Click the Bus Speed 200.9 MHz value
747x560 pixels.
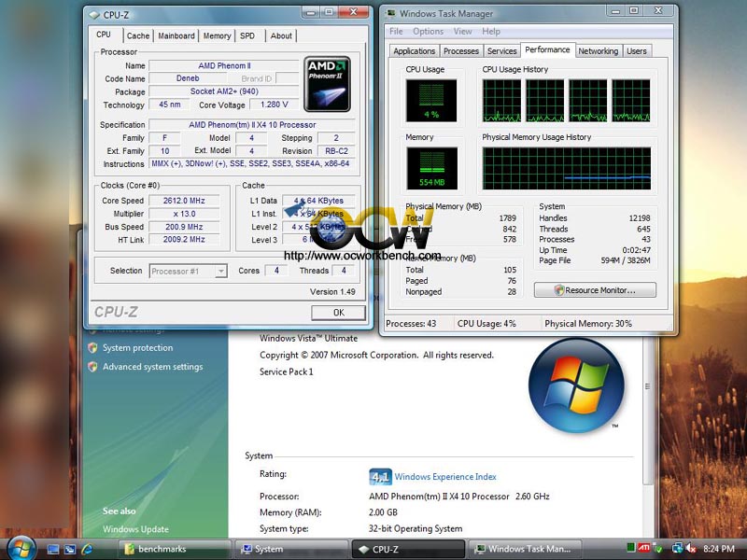[184, 227]
